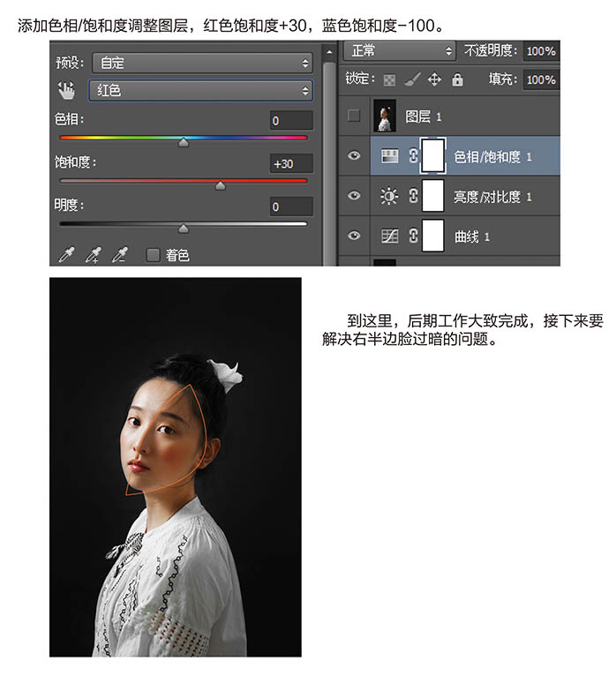Show the 图层 1 layer visibility

tap(354, 115)
